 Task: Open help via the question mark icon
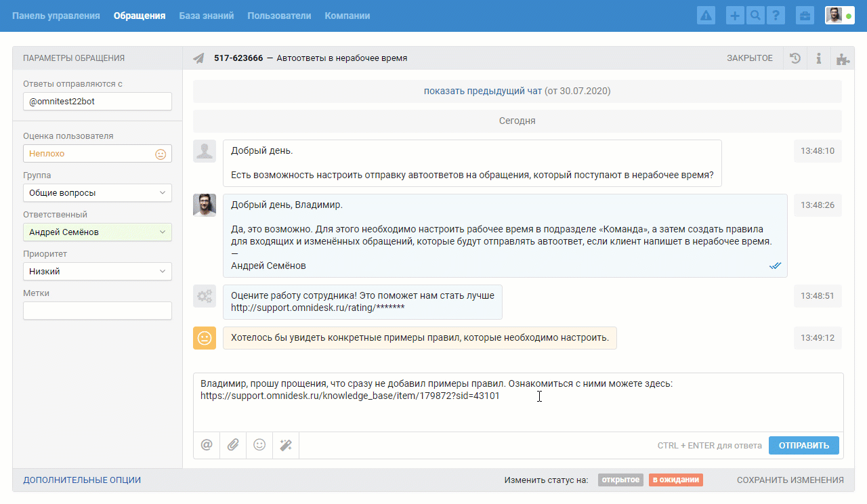[775, 16]
